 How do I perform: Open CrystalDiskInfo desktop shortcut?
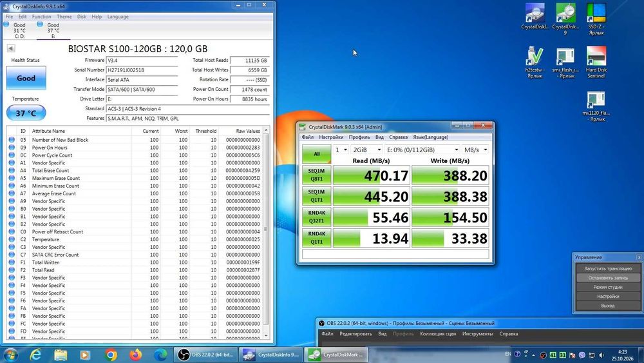[535, 17]
